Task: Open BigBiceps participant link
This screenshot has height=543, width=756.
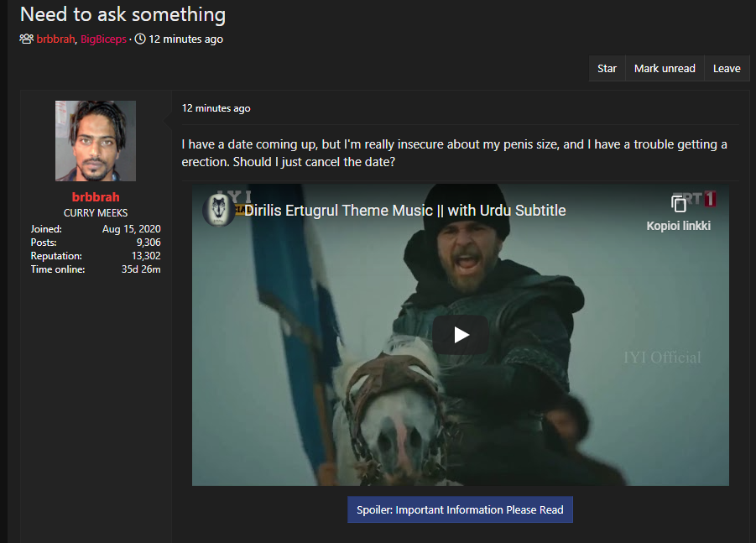Action: 103,39
